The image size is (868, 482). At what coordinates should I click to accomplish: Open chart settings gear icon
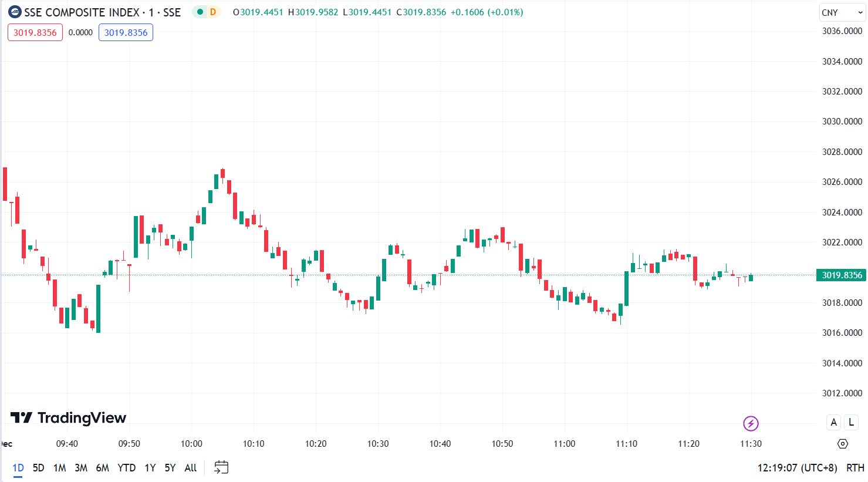coord(843,444)
